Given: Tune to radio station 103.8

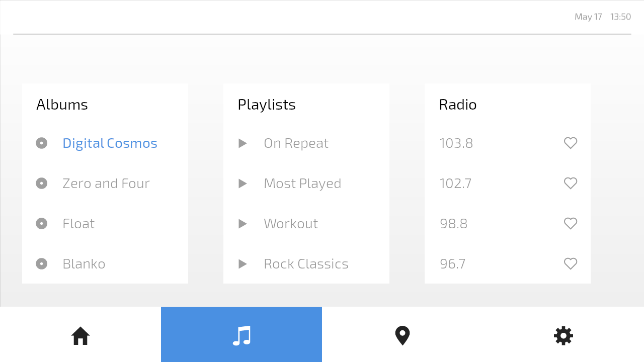Looking at the screenshot, I should tap(456, 143).
